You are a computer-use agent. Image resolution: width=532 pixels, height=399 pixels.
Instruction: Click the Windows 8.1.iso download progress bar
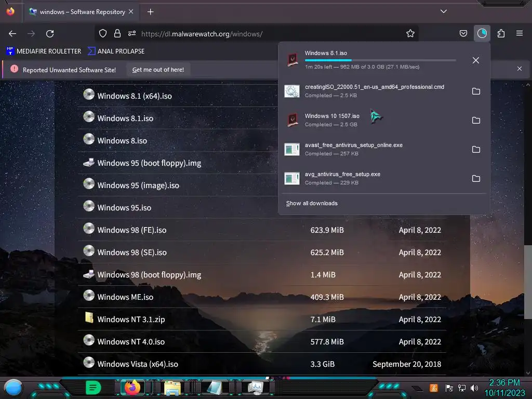pyautogui.click(x=380, y=60)
